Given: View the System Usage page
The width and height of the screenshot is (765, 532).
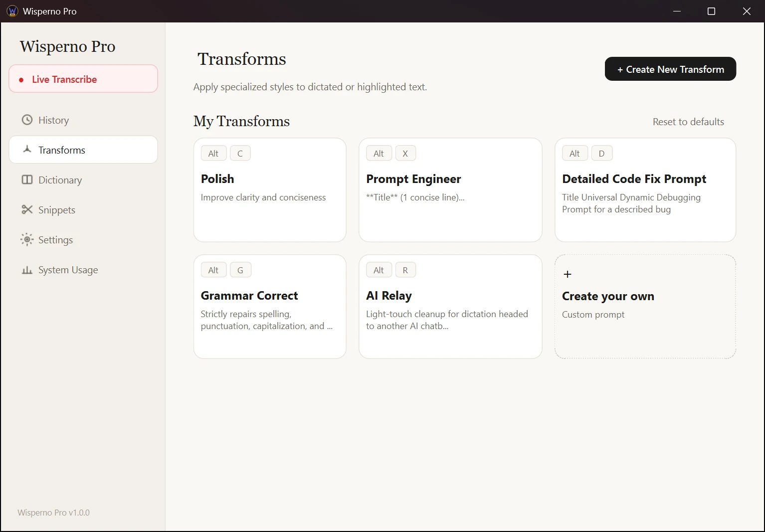Looking at the screenshot, I should coord(83,269).
